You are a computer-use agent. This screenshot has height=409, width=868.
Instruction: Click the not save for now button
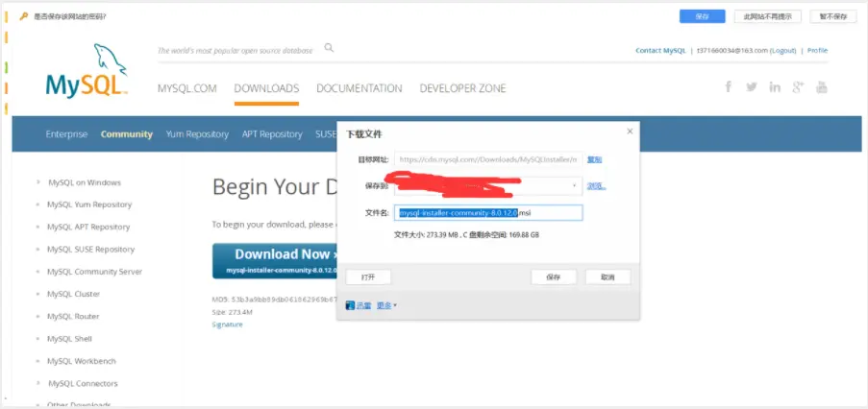pos(833,16)
